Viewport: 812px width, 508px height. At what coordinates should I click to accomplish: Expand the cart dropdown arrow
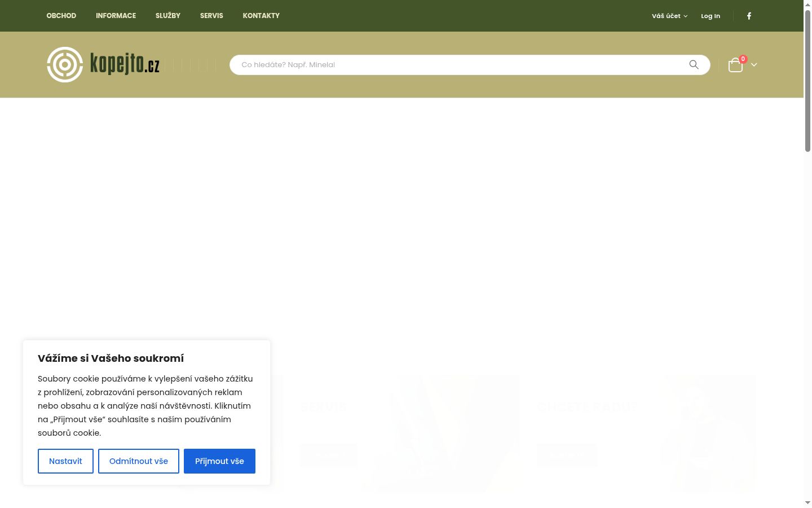click(x=754, y=65)
